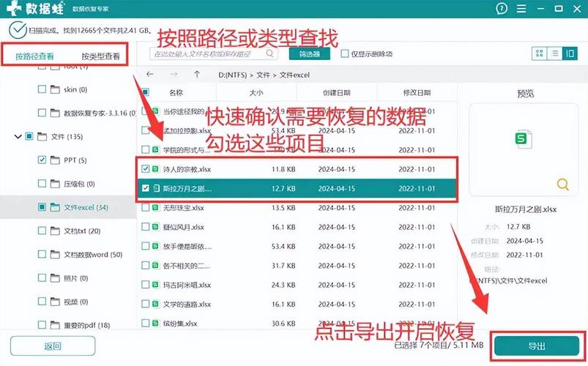Sort by 大小 column header
The height and width of the screenshot is (366, 588).
pos(256,93)
